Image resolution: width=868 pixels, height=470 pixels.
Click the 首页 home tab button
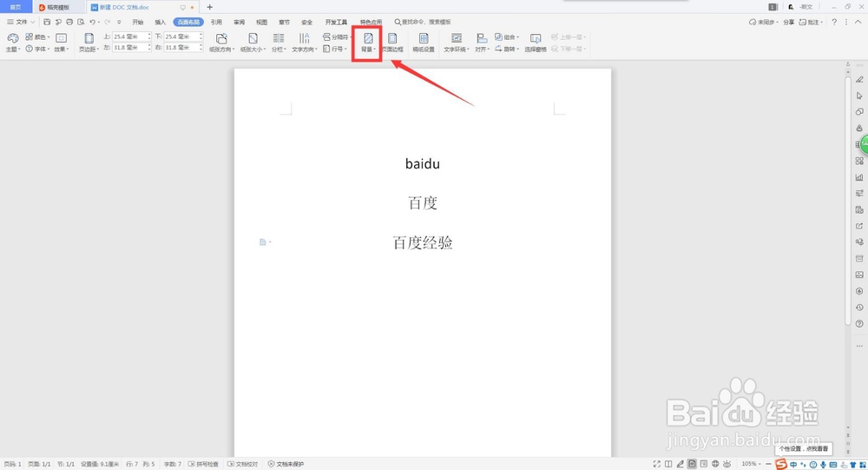[x=16, y=7]
